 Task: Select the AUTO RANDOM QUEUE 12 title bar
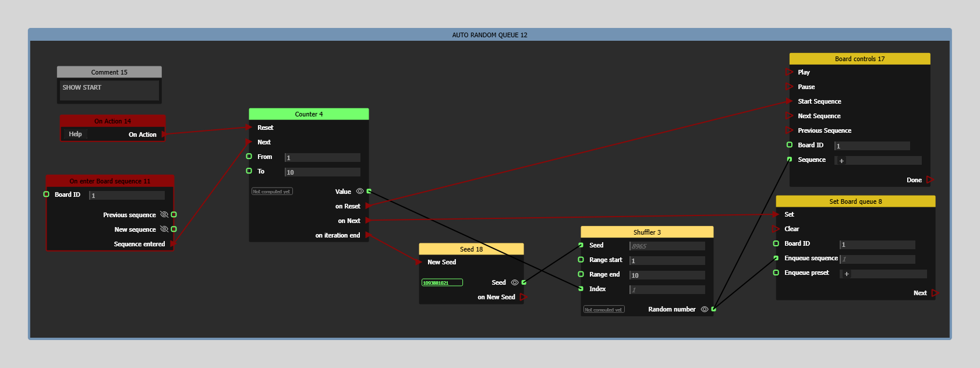pos(490,35)
